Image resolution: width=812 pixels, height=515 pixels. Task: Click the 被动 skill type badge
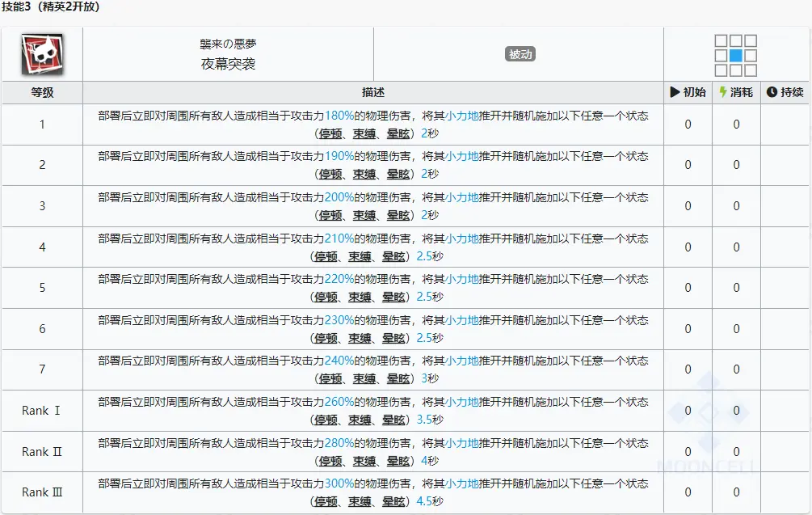[x=520, y=54]
